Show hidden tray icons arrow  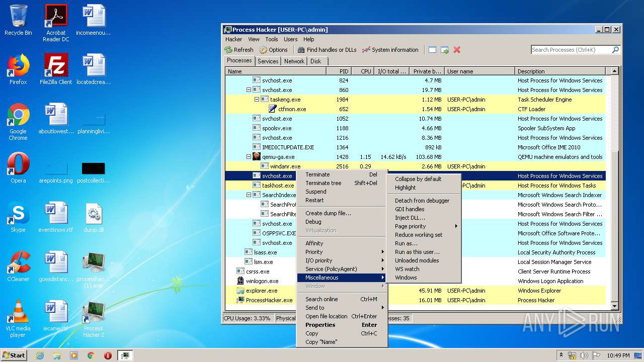coord(561,355)
